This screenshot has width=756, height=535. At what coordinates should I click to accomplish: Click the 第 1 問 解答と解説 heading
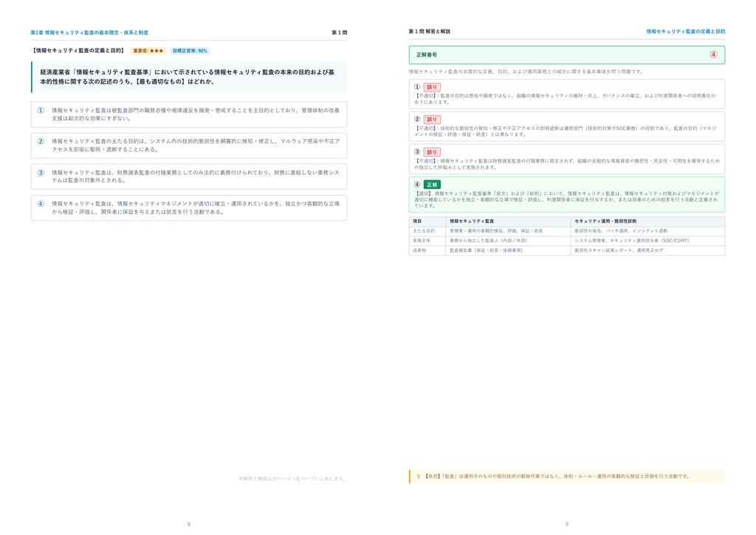click(x=429, y=31)
